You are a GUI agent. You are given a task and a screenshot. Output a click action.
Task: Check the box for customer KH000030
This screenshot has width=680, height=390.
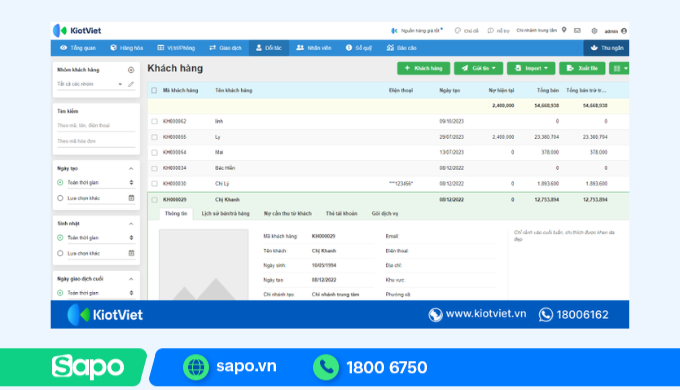[154, 184]
